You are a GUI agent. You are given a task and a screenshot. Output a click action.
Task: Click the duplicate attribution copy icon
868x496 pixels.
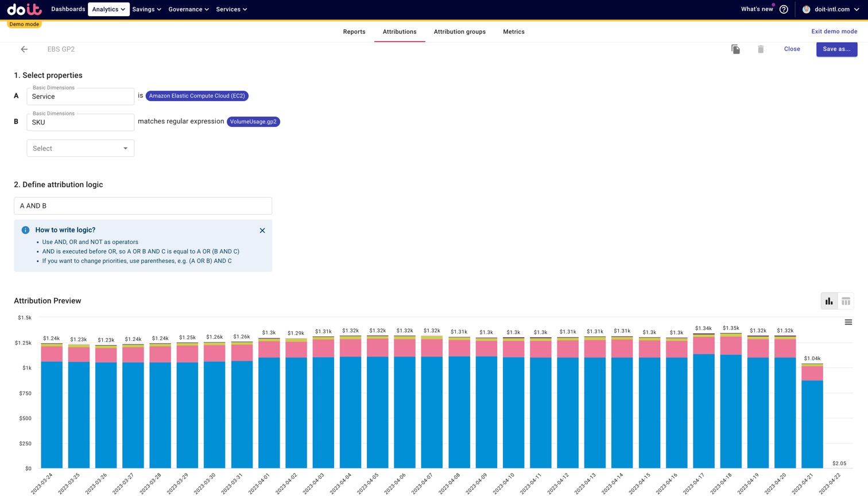pos(735,49)
